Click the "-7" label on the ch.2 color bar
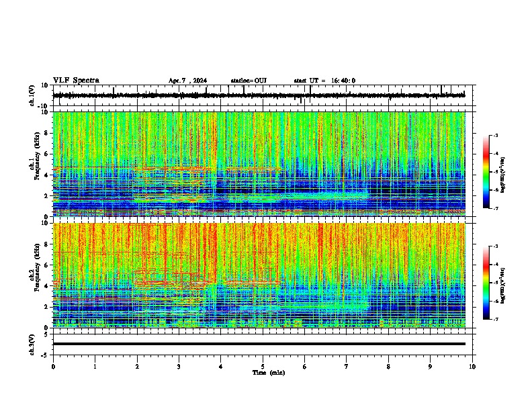Screen dimensions: 532x411 pos(496,319)
